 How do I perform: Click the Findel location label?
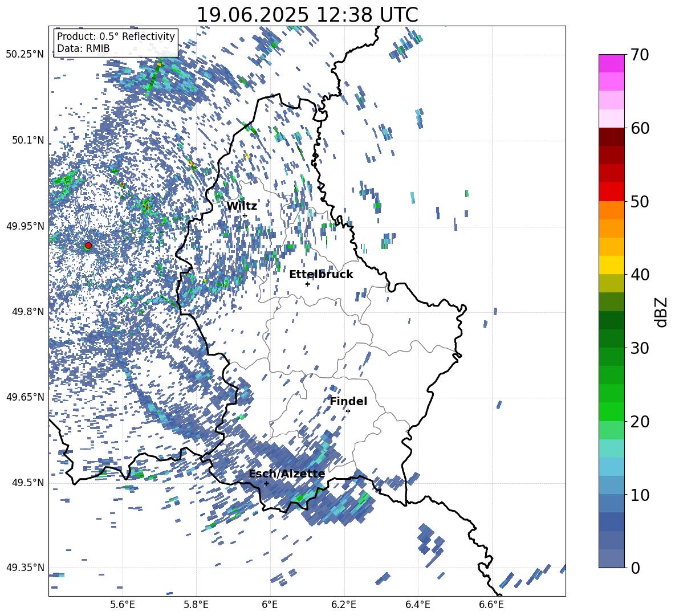pos(348,401)
